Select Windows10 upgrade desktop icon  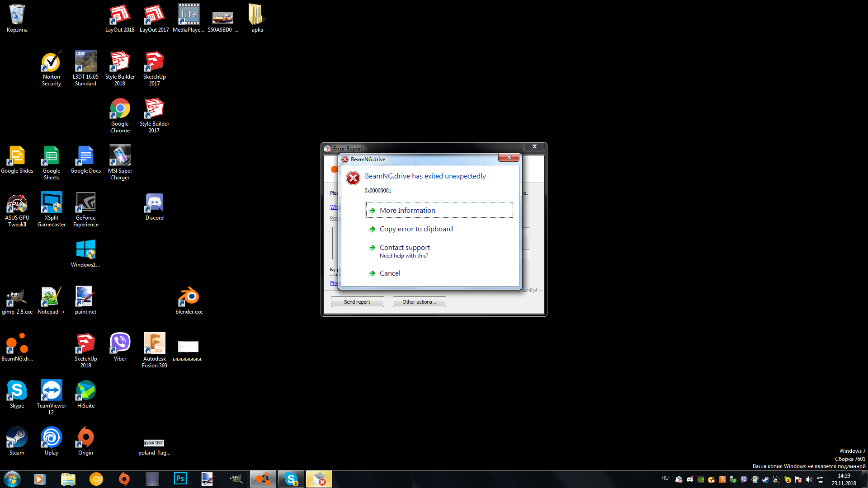85,254
